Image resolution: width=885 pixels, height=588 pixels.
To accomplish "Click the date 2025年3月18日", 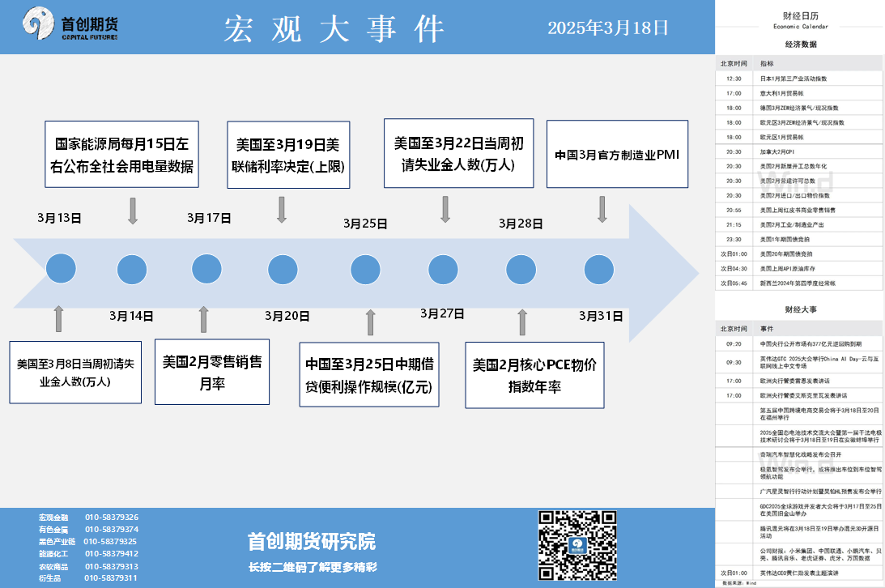I will pyautogui.click(x=608, y=28).
